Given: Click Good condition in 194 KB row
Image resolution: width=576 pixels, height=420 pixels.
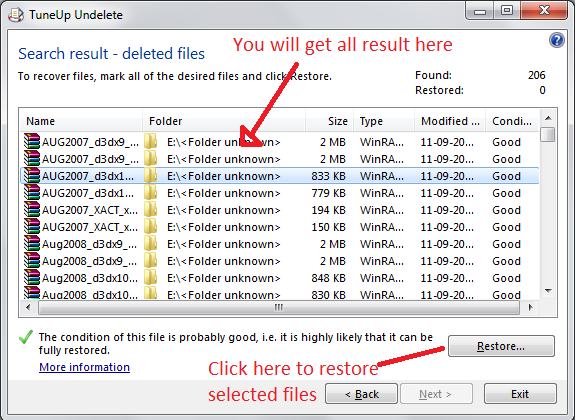Looking at the screenshot, I should click(507, 210).
